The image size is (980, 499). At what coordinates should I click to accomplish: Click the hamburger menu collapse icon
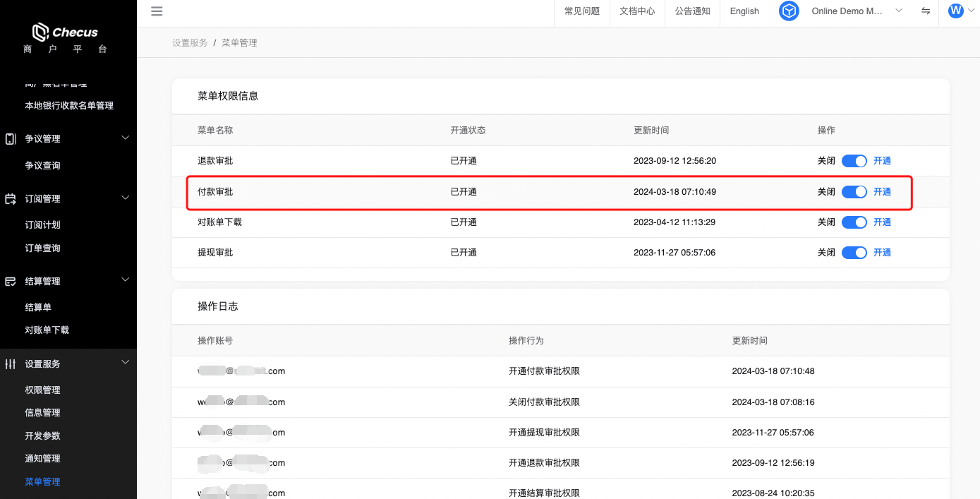pos(157,11)
